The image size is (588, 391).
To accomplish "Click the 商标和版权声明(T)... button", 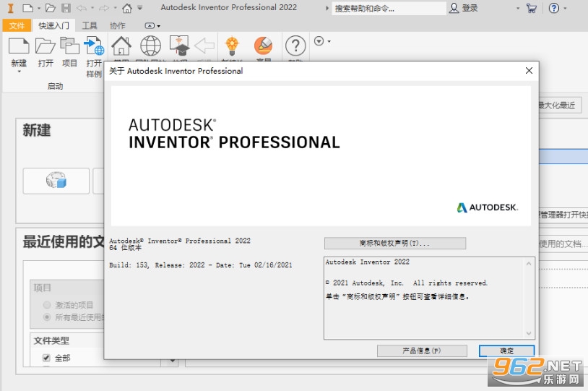I will (395, 243).
